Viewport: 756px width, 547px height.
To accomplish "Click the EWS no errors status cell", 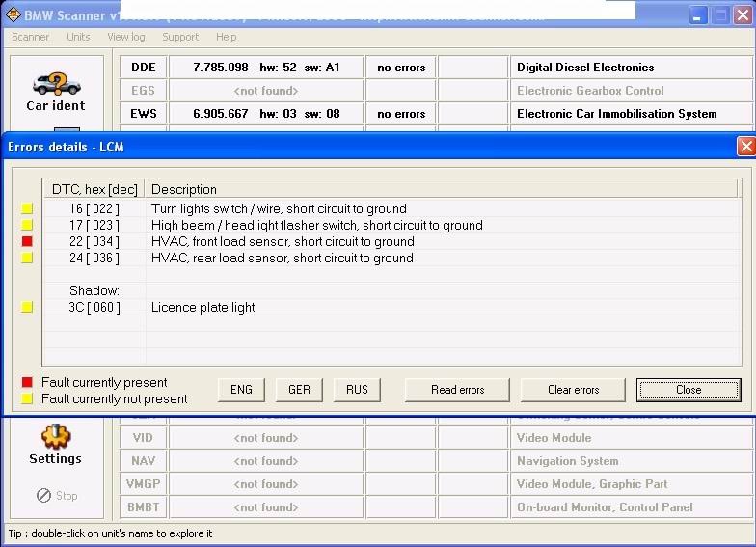I will (x=401, y=114).
